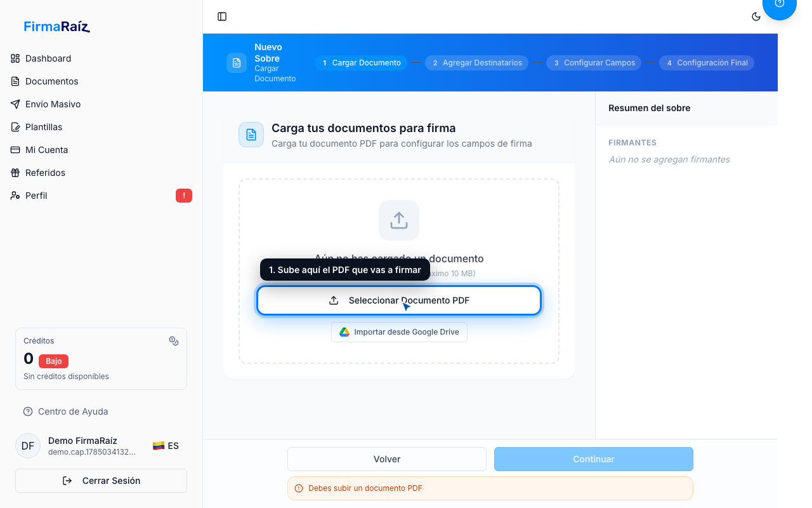Open Documentos in the sidebar

click(101, 81)
